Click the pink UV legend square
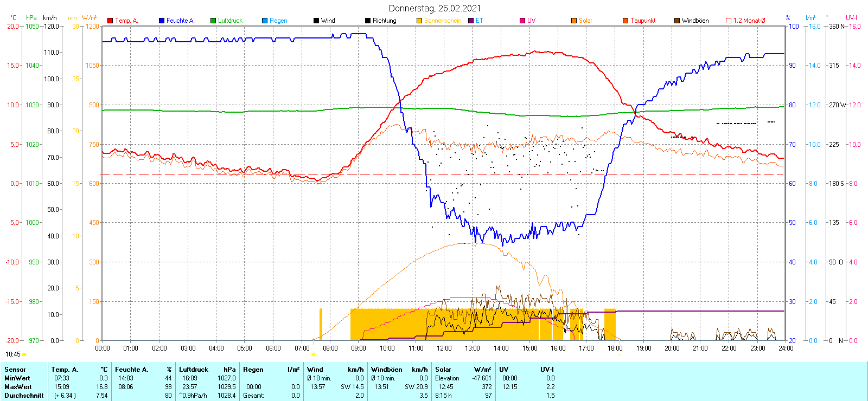Image resolution: width=868 pixels, height=401 pixels. 522,21
